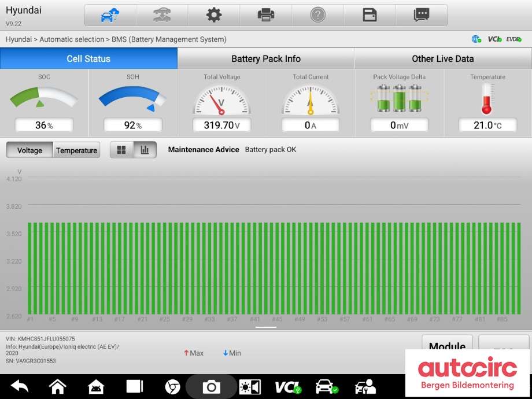
Task: Open the vehicle cloud diagnostics icon
Action: tap(110, 15)
